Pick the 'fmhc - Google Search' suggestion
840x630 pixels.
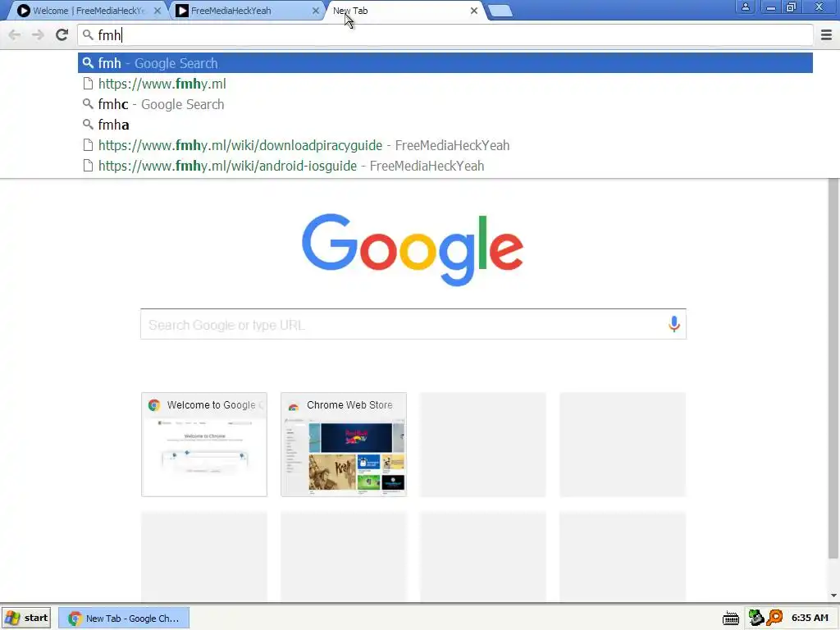click(x=445, y=104)
